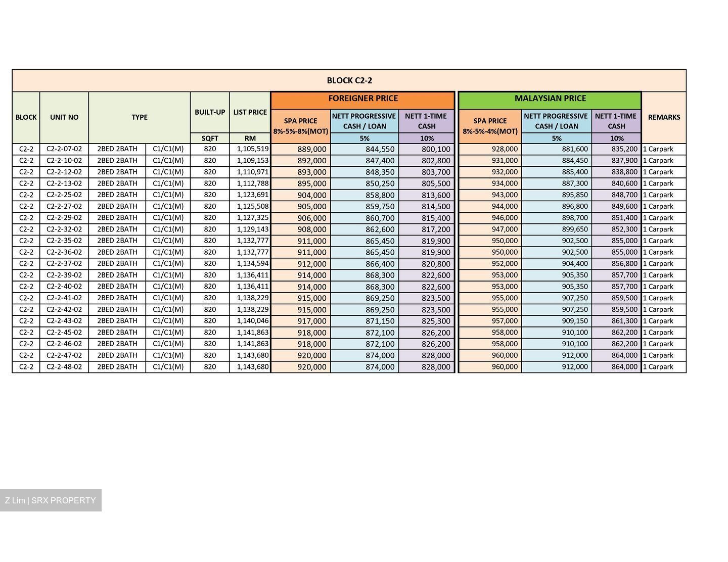The image size is (728, 562).
Task: Select nett 1-time cash value 800,100
Action: click(436, 150)
